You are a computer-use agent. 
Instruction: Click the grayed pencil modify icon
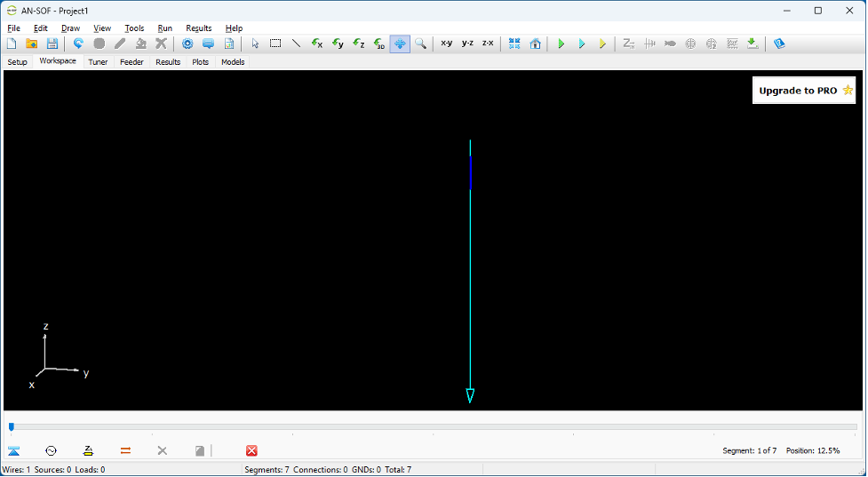tap(120, 44)
